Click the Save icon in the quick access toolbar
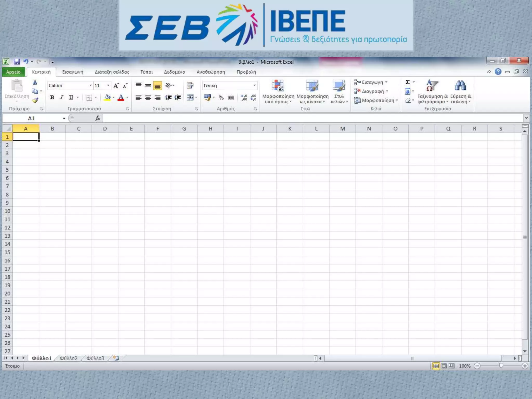 [17, 62]
